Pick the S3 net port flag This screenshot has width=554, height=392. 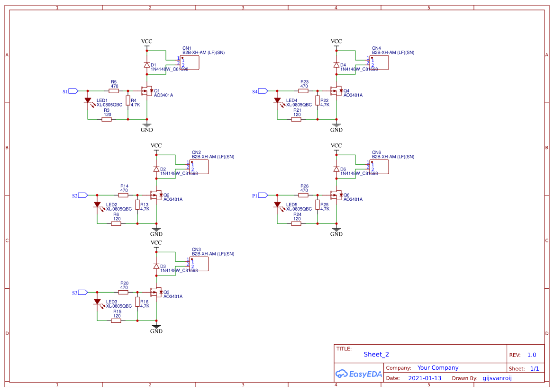tap(82, 292)
